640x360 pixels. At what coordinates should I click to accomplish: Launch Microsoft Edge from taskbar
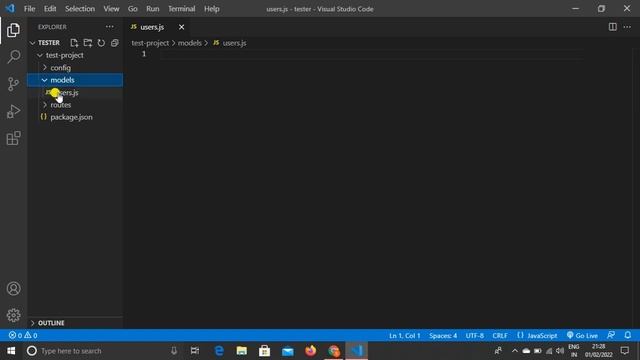(x=219, y=351)
